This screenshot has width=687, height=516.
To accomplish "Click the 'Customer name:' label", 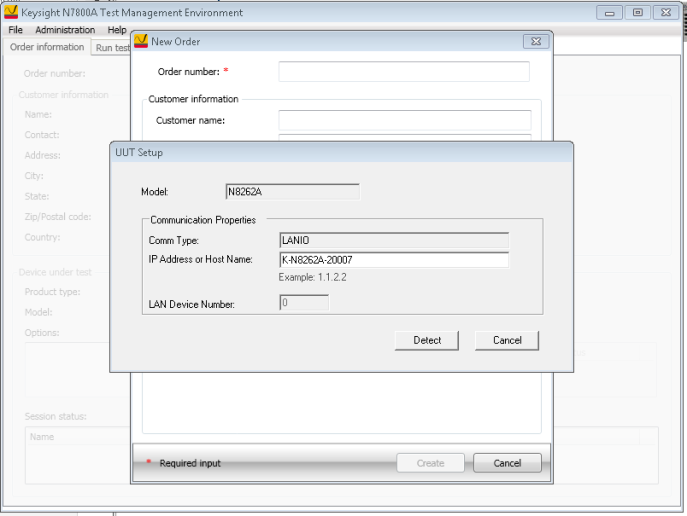I will 190,120.
